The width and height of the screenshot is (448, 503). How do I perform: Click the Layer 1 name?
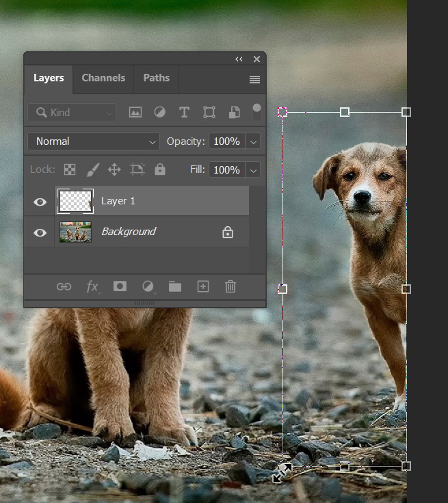coord(118,201)
